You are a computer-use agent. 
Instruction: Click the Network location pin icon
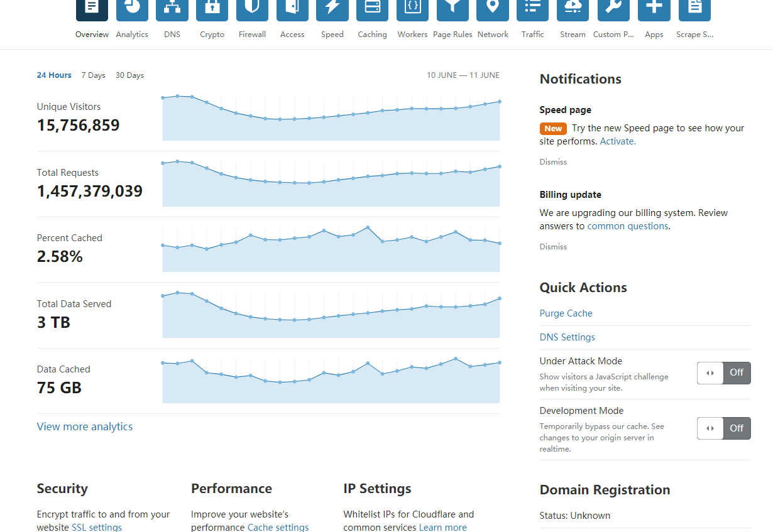click(x=493, y=9)
